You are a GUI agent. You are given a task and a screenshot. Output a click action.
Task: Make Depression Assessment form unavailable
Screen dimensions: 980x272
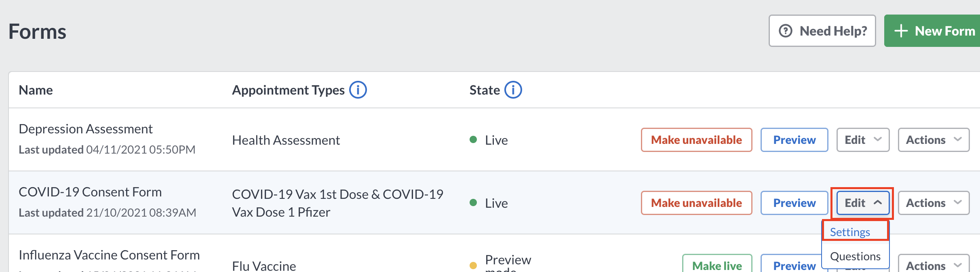(x=697, y=140)
